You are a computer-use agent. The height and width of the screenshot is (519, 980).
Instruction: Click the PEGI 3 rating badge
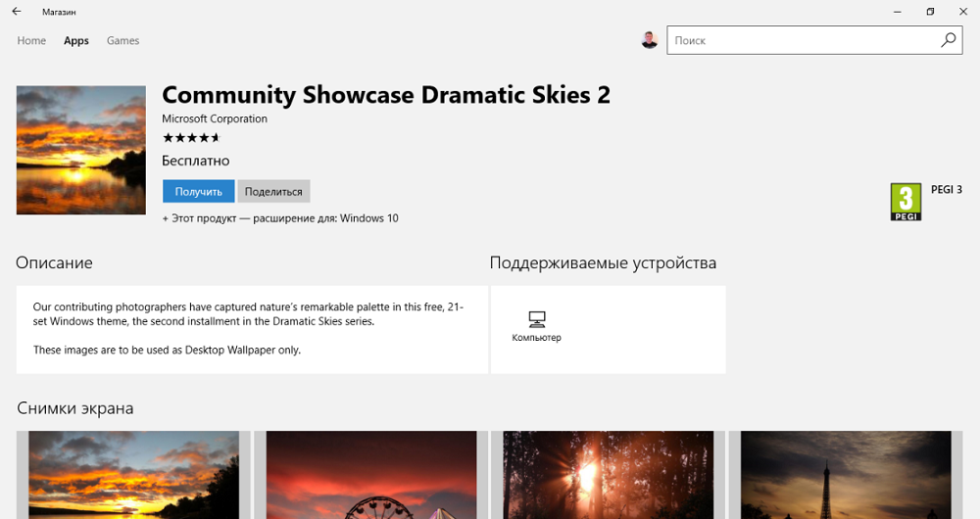point(906,202)
